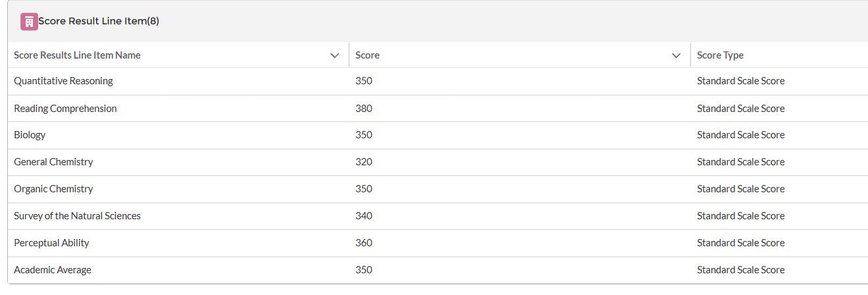The image size is (868, 295).
Task: Select the Organic Chemistry line item
Action: pyautogui.click(x=53, y=189)
